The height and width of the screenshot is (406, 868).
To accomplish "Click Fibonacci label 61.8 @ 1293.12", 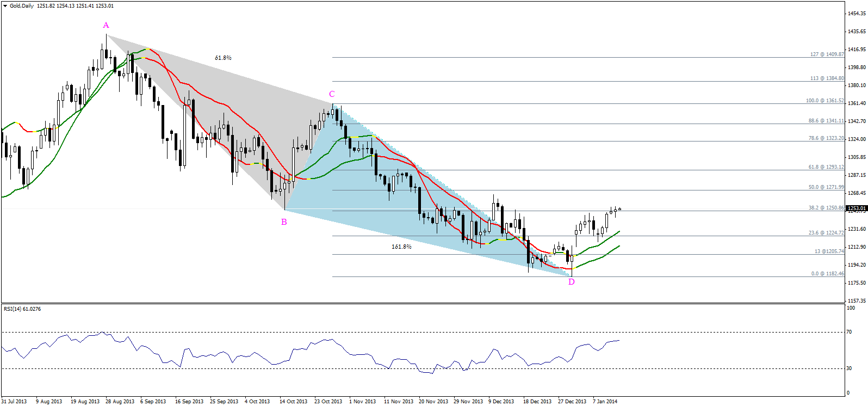I will [x=826, y=167].
